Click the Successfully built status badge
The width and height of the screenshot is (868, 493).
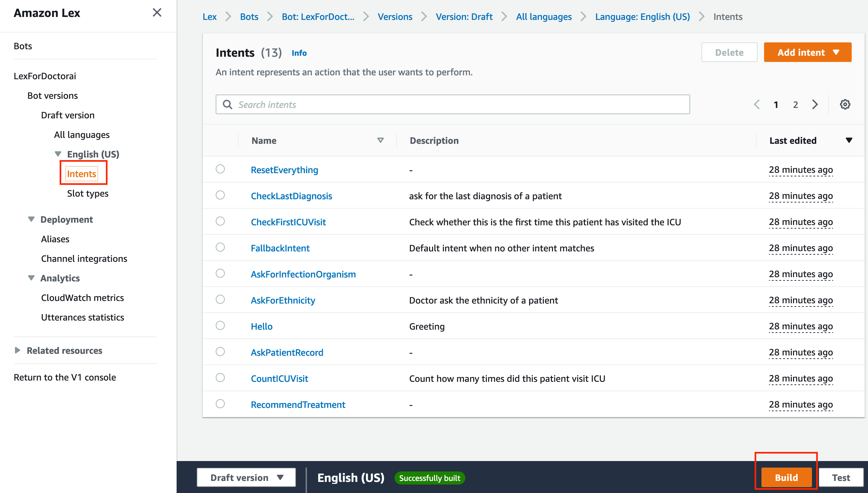pyautogui.click(x=430, y=478)
